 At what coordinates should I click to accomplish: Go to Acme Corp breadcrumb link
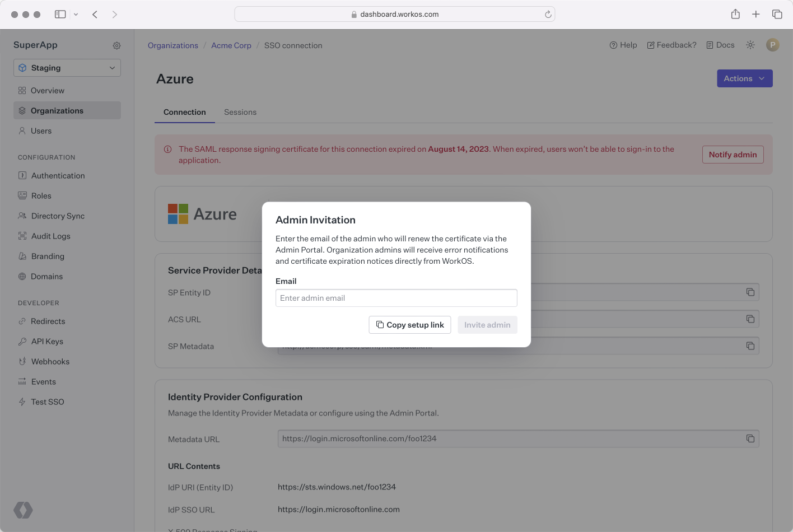[x=231, y=45]
